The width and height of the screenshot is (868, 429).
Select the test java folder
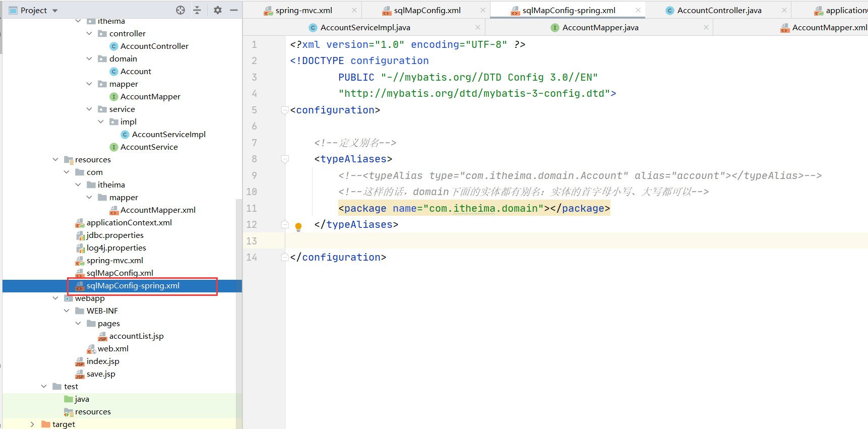click(82, 399)
